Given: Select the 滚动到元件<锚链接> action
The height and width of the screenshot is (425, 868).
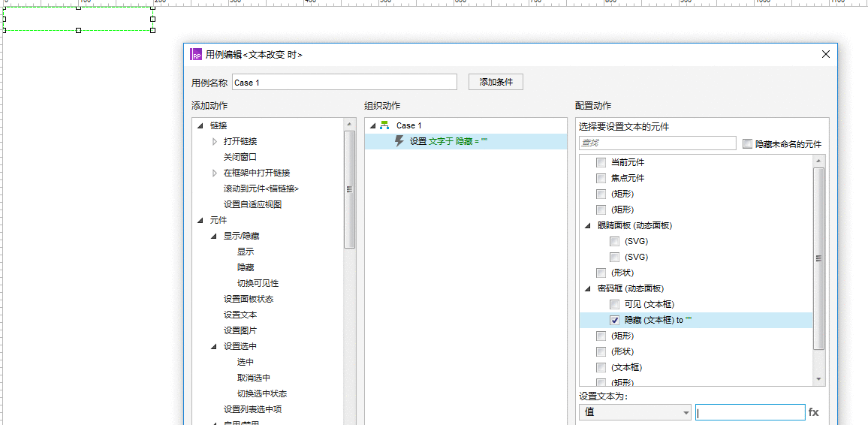Looking at the screenshot, I should pyautogui.click(x=261, y=188).
